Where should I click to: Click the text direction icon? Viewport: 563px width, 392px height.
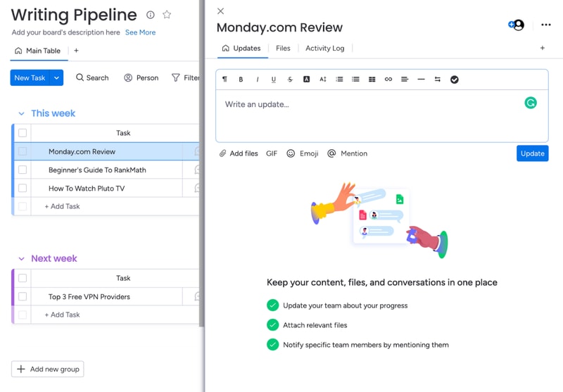click(x=437, y=80)
